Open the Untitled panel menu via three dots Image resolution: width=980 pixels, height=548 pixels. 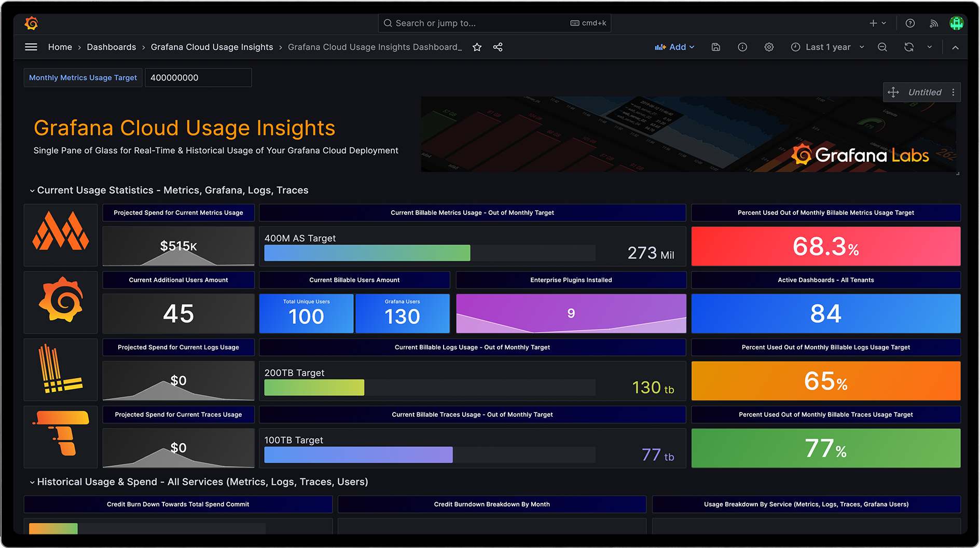click(x=954, y=92)
